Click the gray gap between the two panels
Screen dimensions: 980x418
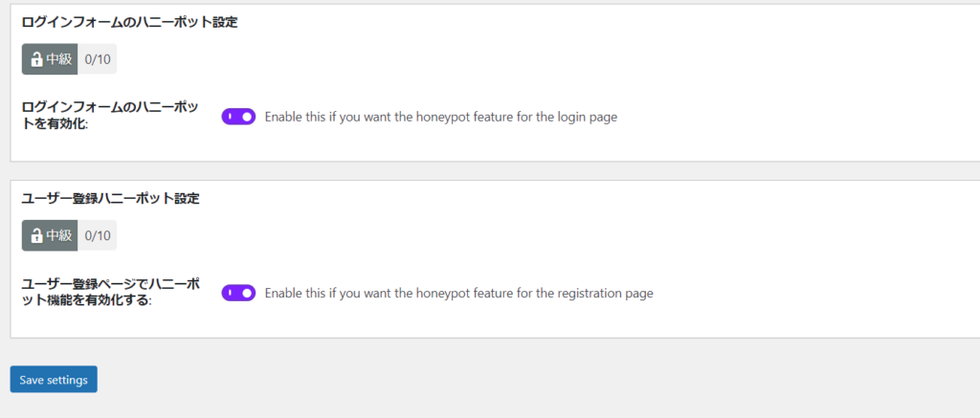pyautogui.click(x=479, y=170)
